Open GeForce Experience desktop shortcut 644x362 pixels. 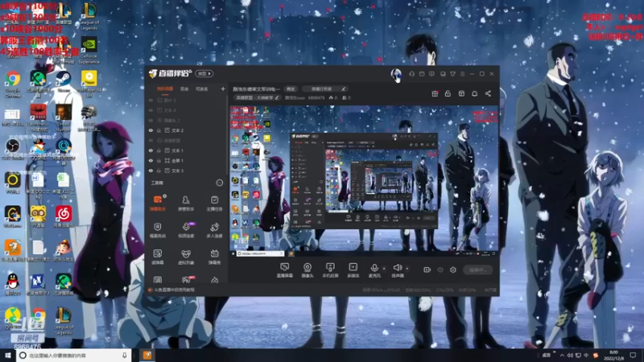point(89,51)
